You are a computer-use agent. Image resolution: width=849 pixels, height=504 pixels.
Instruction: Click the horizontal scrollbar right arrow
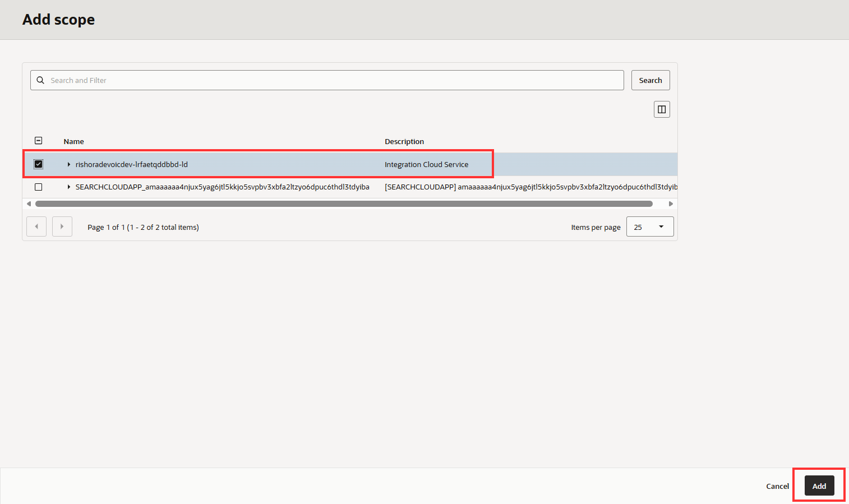(671, 204)
